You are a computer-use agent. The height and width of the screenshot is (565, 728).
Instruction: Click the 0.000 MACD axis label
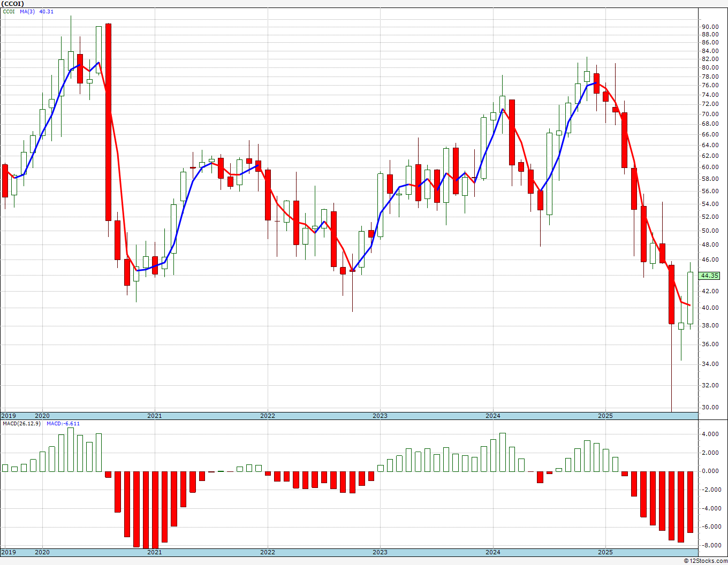tap(710, 471)
